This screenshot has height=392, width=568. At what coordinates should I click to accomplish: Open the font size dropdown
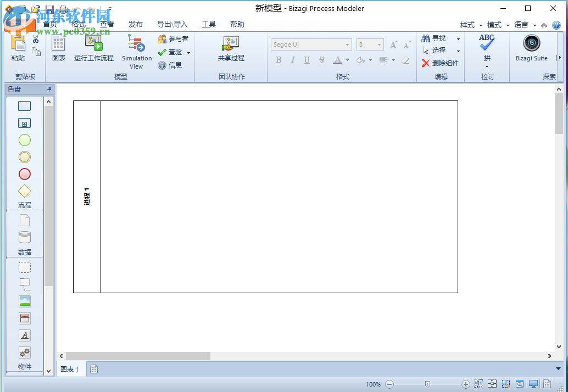[378, 44]
